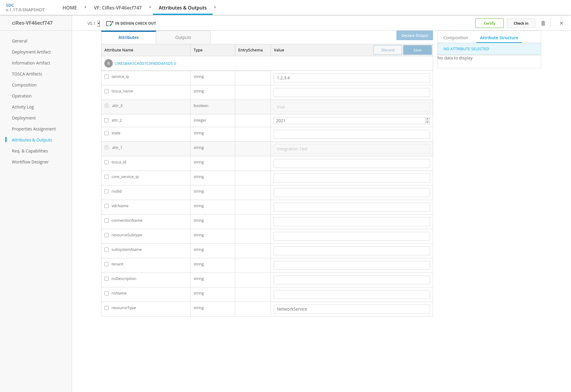Decrement the attr_2 integer value

coord(427,122)
